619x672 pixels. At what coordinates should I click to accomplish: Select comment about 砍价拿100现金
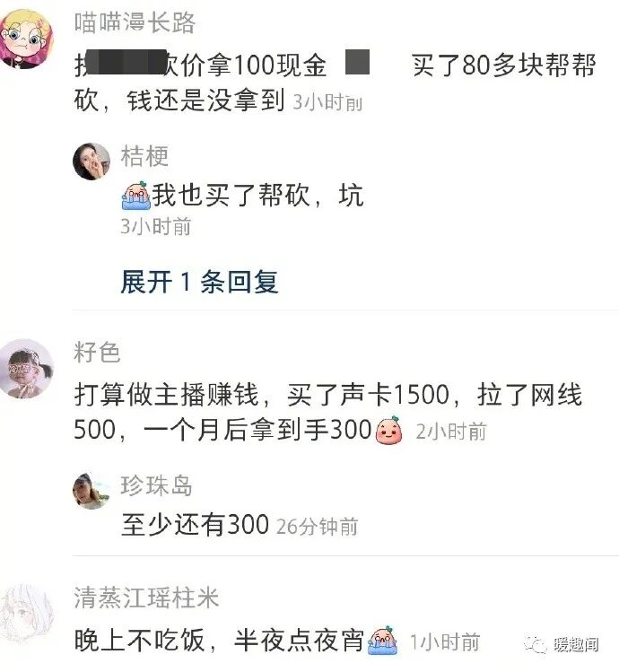pyautogui.click(x=335, y=83)
